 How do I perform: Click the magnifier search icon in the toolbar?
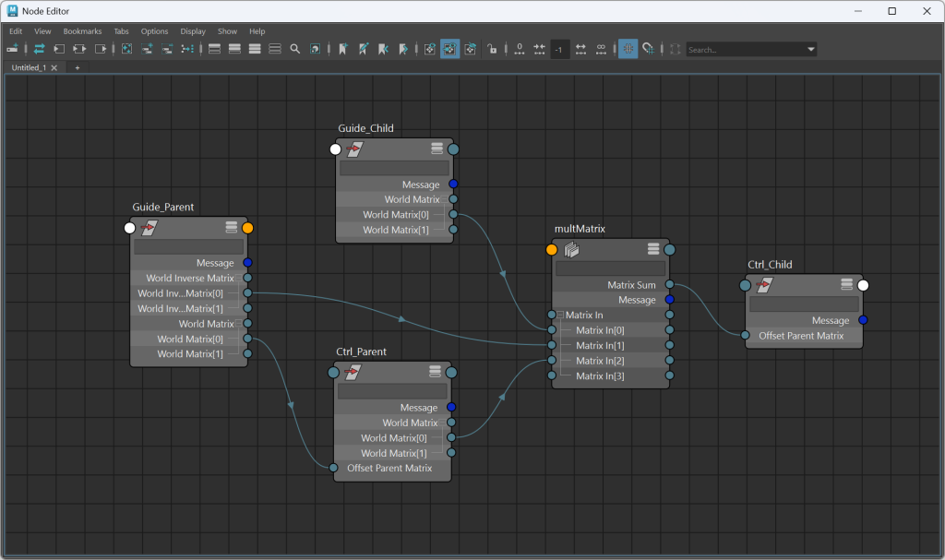pos(295,49)
